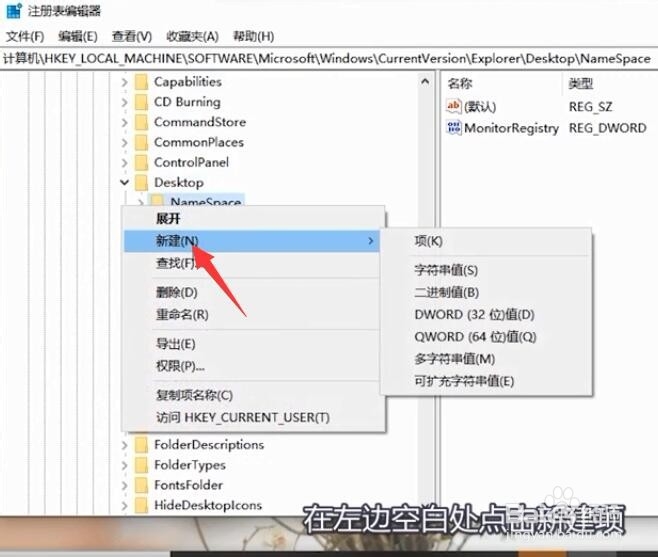
Task: Select the FontsFolder tree label
Action: tap(188, 485)
